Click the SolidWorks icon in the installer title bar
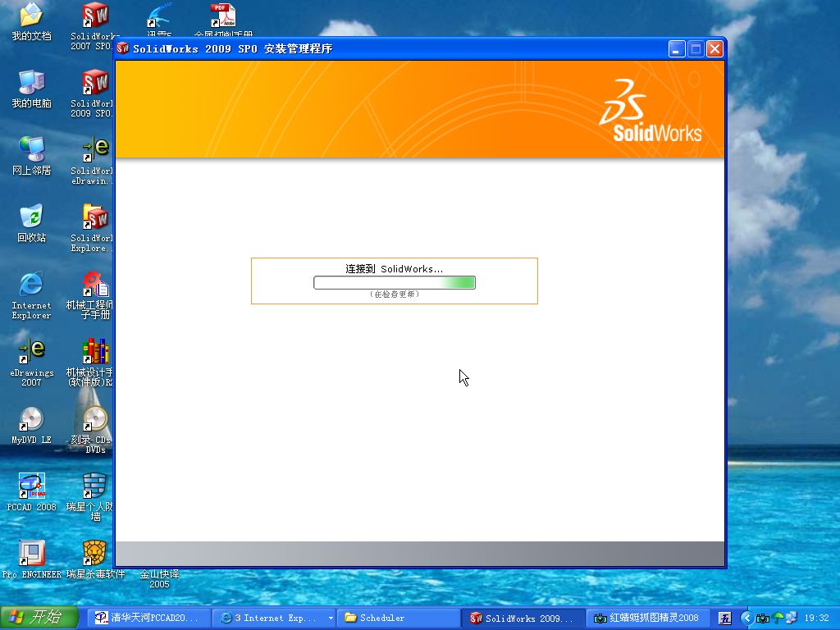Viewport: 840px width, 630px height. 123,48
